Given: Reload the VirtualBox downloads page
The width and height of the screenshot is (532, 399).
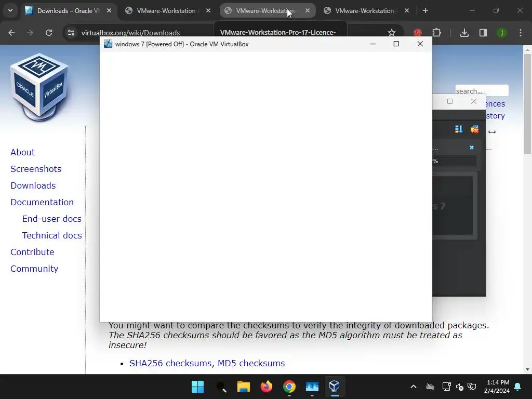Looking at the screenshot, I should point(49,33).
